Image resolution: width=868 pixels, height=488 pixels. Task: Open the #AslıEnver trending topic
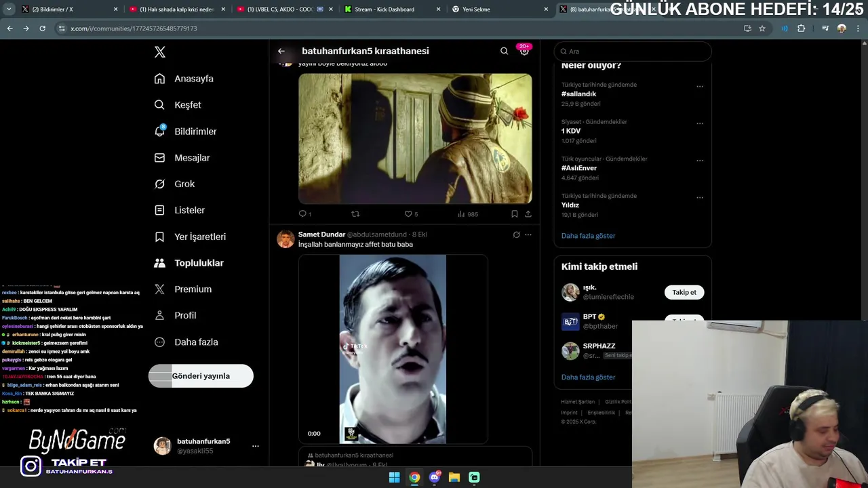click(579, 168)
